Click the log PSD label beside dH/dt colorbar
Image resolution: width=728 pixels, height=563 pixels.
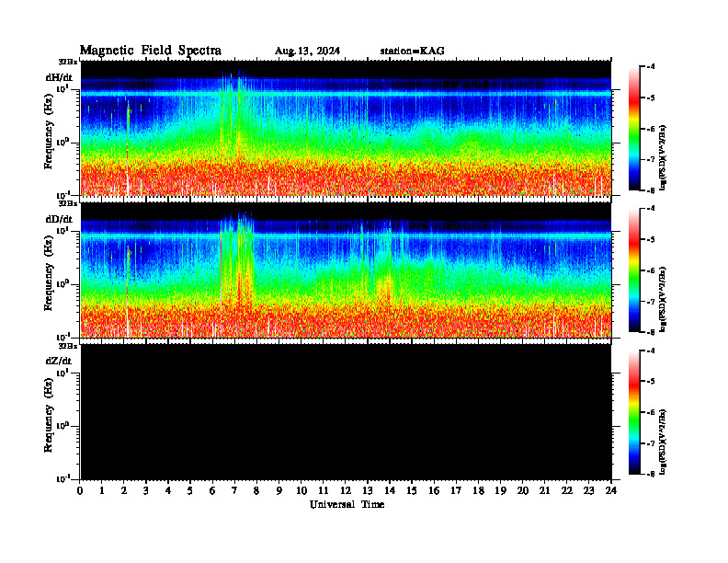click(663, 157)
